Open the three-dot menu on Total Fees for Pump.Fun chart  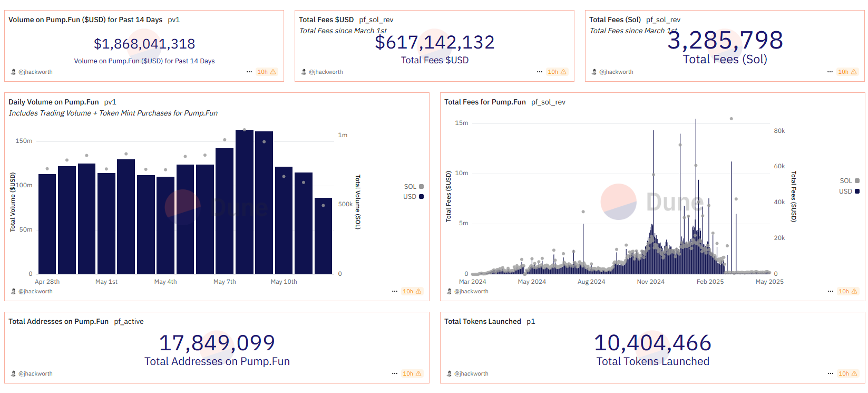[x=831, y=291]
